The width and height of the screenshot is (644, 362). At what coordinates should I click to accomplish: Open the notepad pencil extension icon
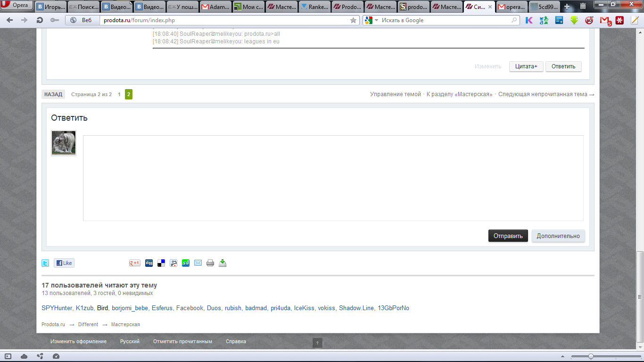[x=635, y=20]
